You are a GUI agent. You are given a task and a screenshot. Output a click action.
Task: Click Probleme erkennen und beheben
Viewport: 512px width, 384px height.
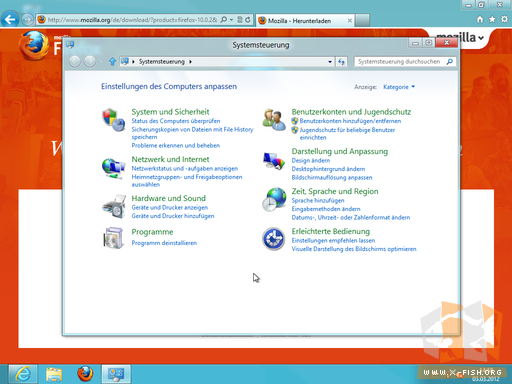176,146
